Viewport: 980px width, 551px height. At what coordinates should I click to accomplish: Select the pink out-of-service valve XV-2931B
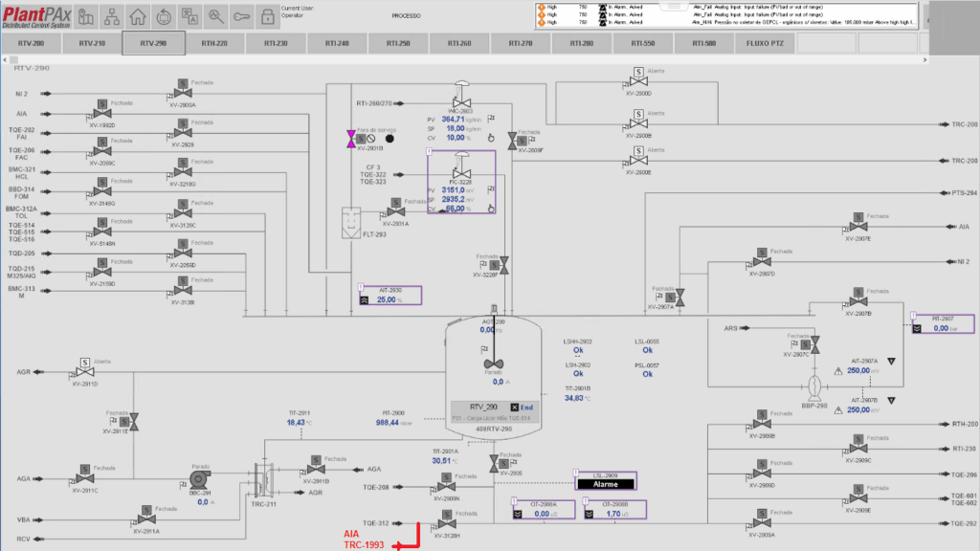pos(350,140)
